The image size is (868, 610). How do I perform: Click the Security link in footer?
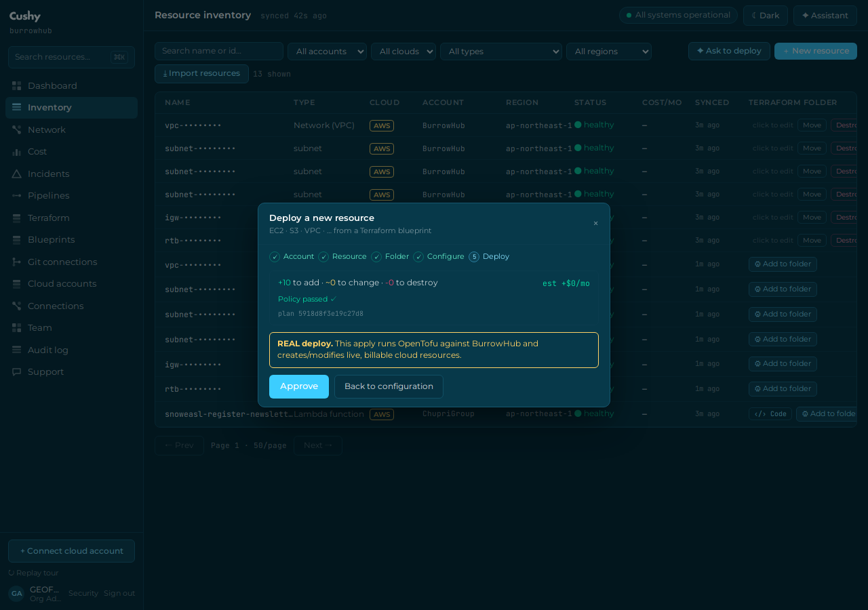83,593
